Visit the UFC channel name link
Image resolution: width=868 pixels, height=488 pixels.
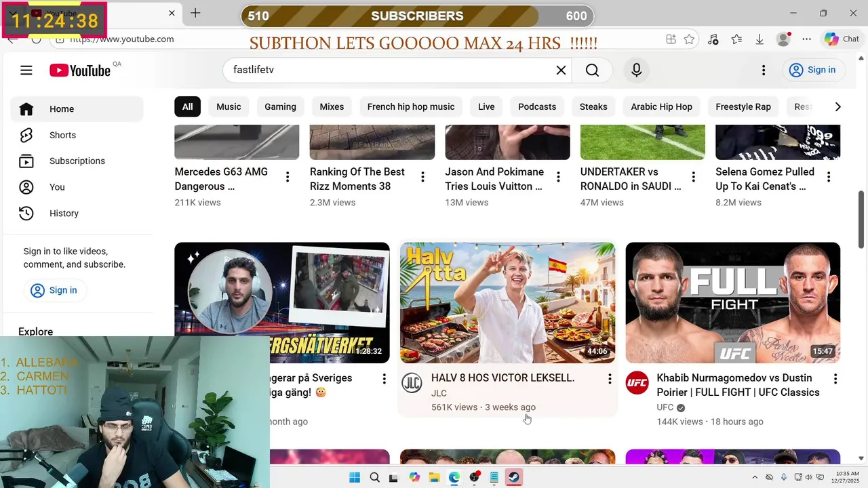click(x=665, y=407)
